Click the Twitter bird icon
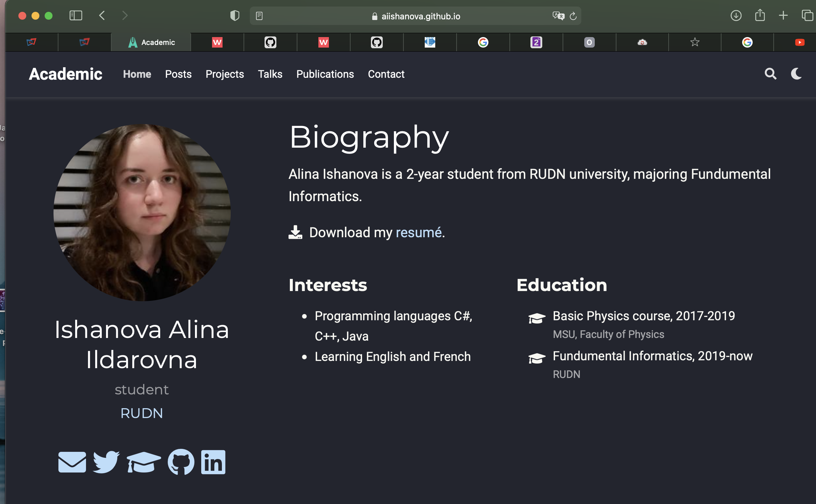816x504 pixels. pyautogui.click(x=106, y=462)
